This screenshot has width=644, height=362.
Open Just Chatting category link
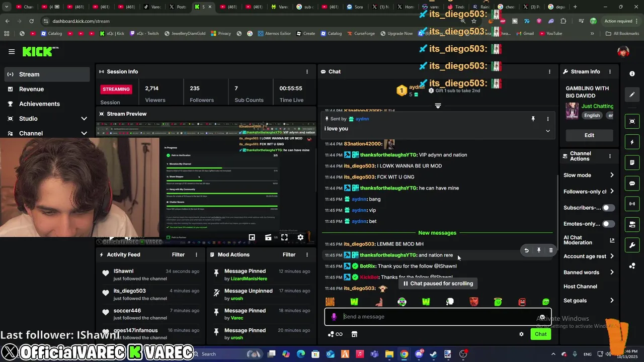[597, 106]
